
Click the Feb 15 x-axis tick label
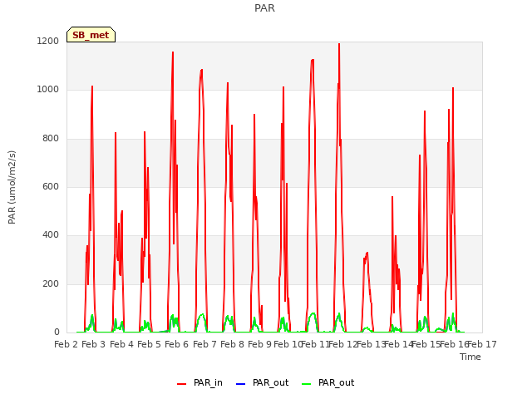(426, 344)
